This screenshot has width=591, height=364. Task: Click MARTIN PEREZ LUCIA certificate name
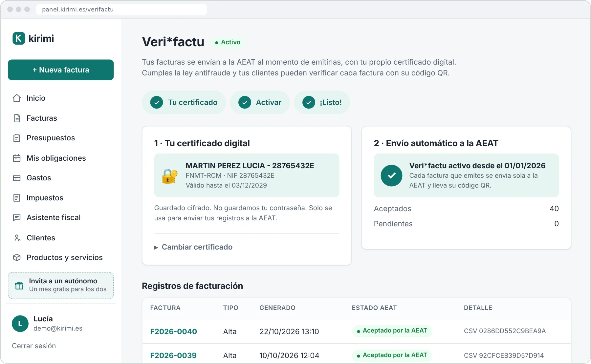tap(250, 166)
